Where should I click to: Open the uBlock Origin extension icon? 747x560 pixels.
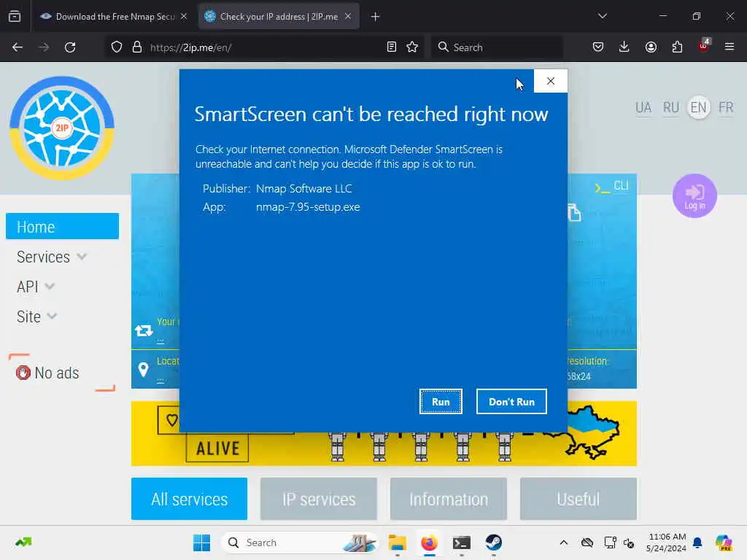click(704, 46)
